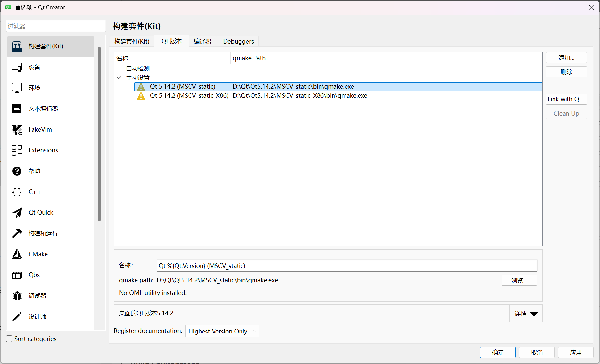Click the Clean Up button
Screen dimensions: 600x364
point(567,114)
